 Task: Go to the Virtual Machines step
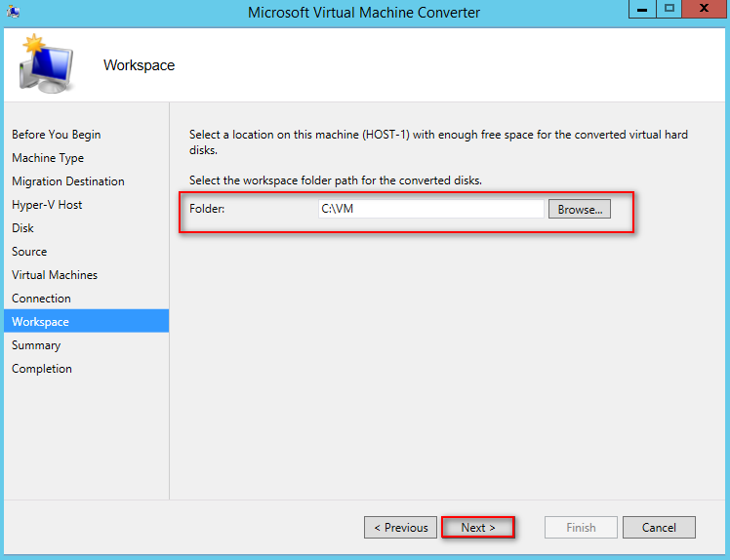tap(55, 275)
